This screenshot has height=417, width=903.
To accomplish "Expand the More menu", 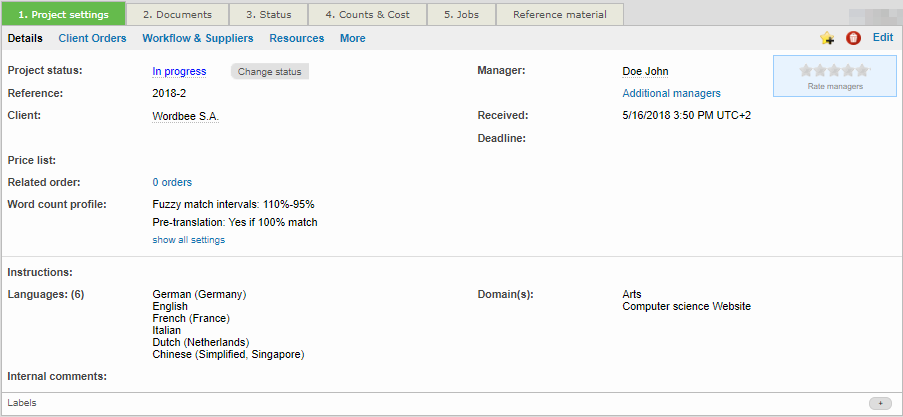I will coord(353,38).
